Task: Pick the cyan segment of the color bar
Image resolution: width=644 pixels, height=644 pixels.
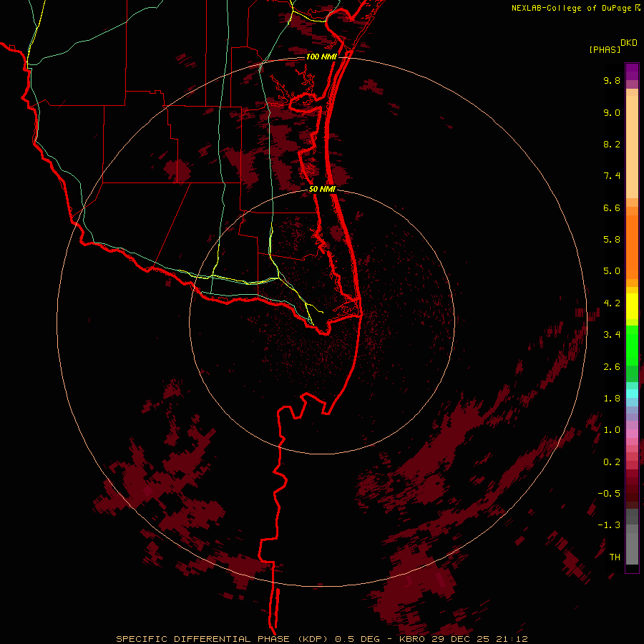Action: point(632,393)
